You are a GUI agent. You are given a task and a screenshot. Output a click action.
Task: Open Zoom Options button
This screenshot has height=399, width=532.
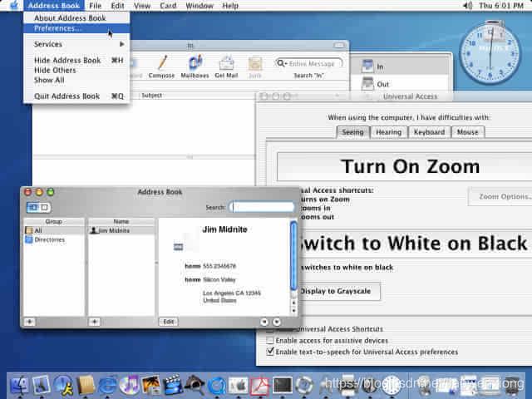coord(500,196)
